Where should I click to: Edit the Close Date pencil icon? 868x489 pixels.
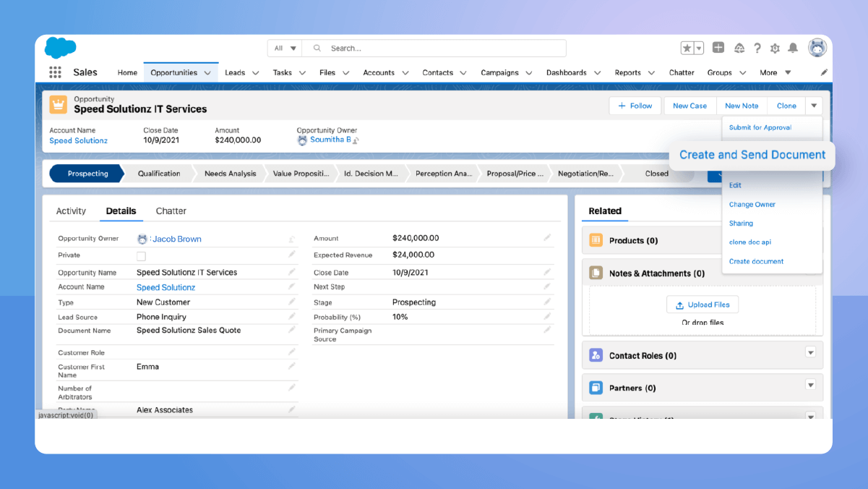tap(548, 272)
